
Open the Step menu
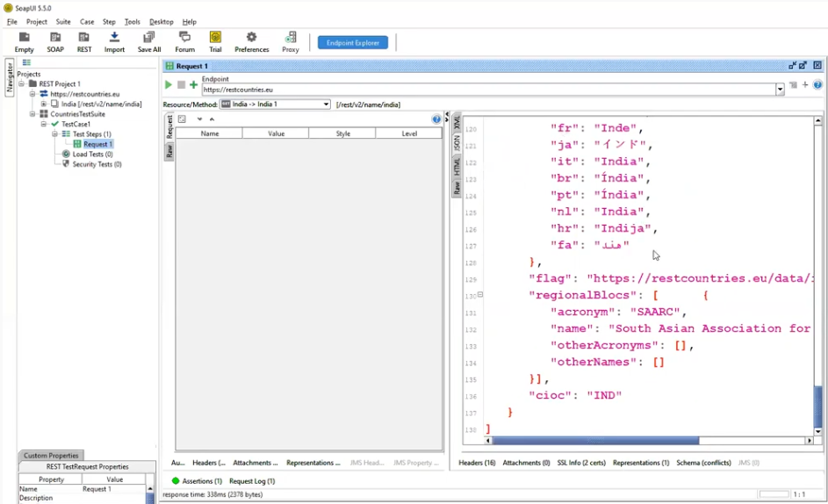109,22
